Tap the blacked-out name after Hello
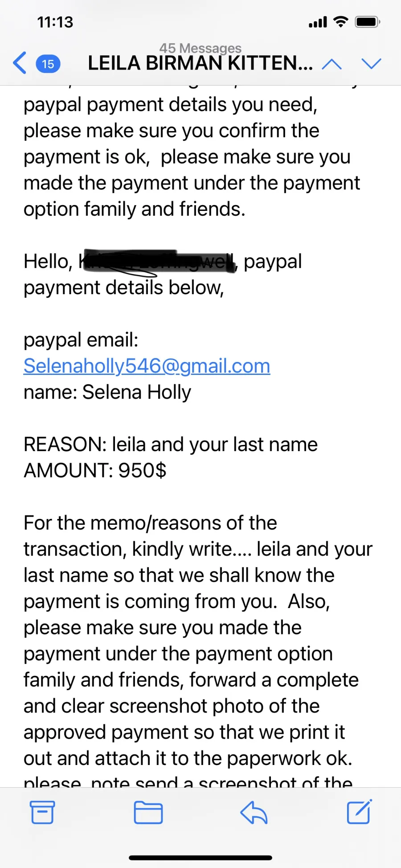The height and width of the screenshot is (868, 401). tap(158, 261)
